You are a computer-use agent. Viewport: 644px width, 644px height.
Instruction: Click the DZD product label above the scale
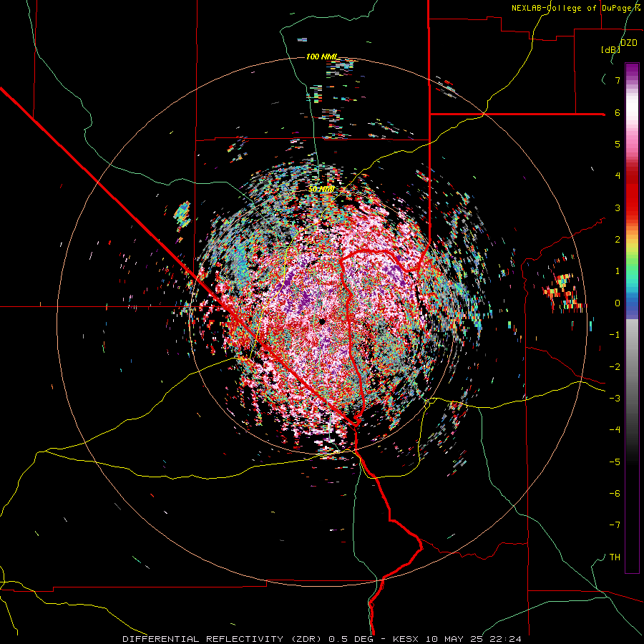pyautogui.click(x=629, y=43)
